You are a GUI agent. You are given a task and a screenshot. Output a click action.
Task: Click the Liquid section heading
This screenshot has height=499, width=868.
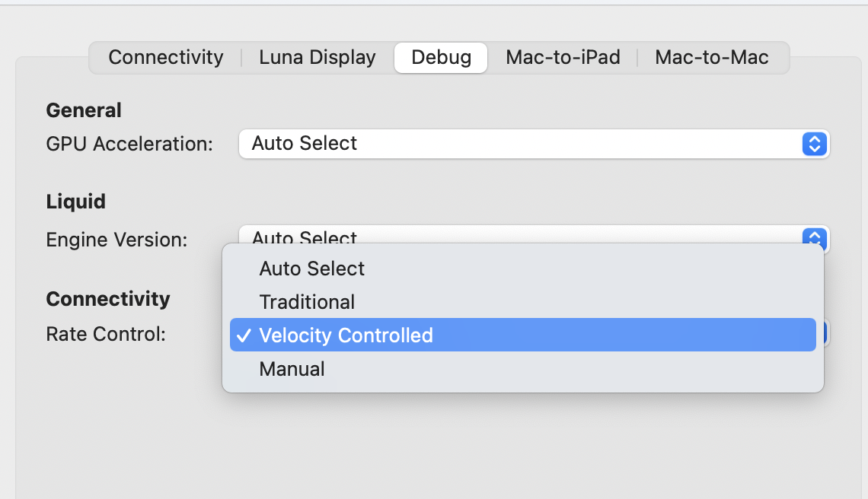point(75,202)
